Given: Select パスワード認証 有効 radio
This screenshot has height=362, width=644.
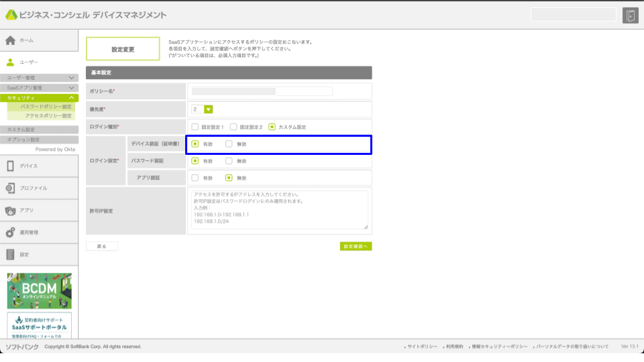Looking at the screenshot, I should click(x=195, y=161).
